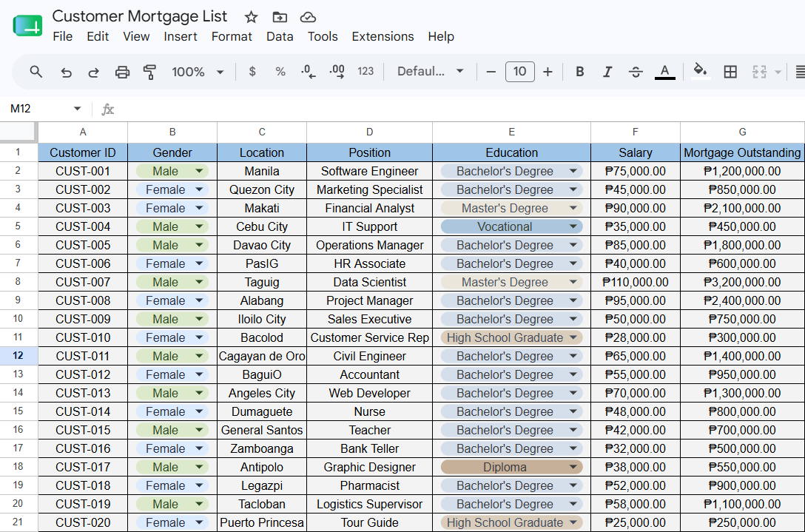Check the cloud save status icon
This screenshot has width=805, height=532.
tap(308, 18)
